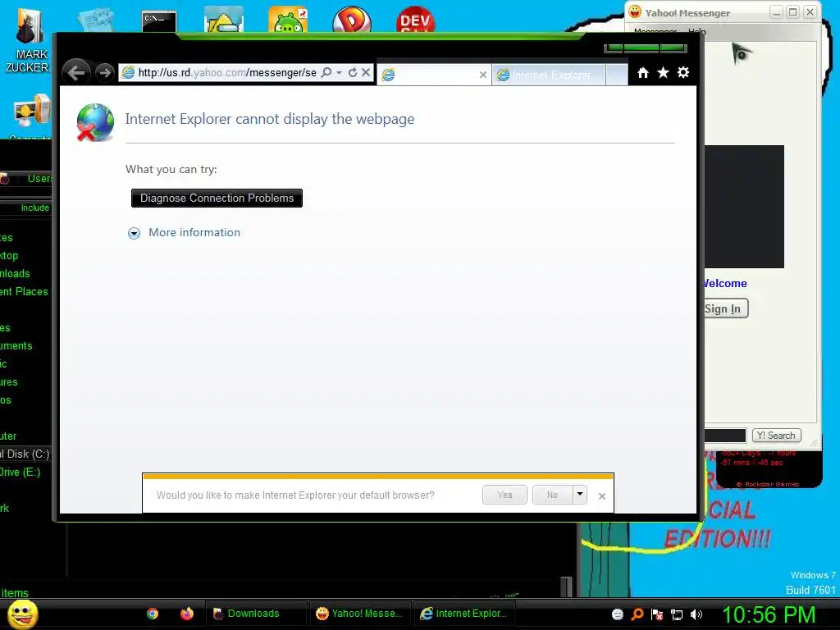Open the dropdown arrow beside No
840x630 pixels.
580,495
